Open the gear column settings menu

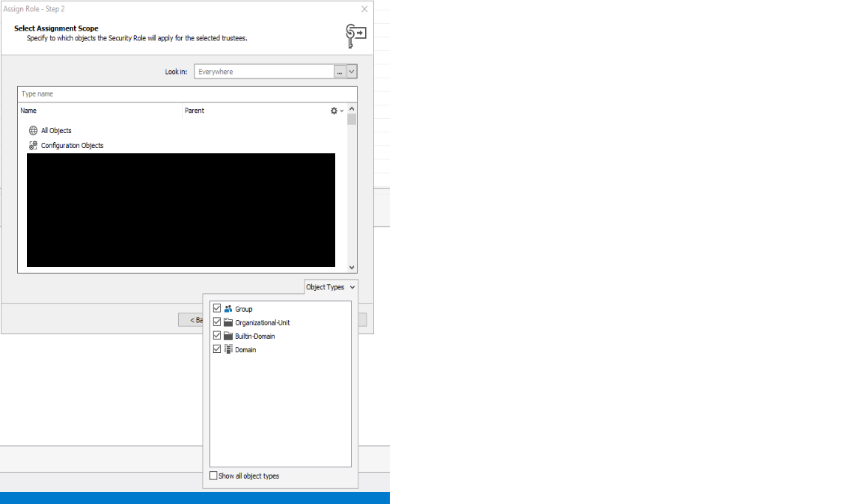pyautogui.click(x=336, y=111)
